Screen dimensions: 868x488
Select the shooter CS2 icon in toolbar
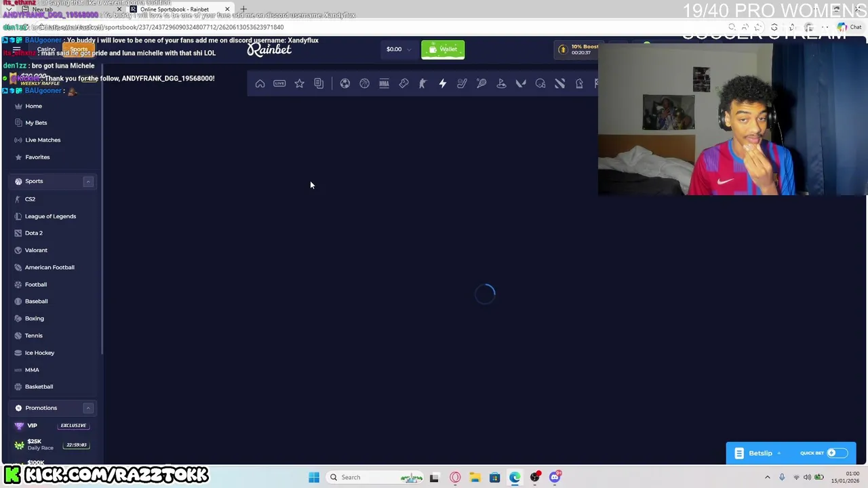click(x=423, y=83)
